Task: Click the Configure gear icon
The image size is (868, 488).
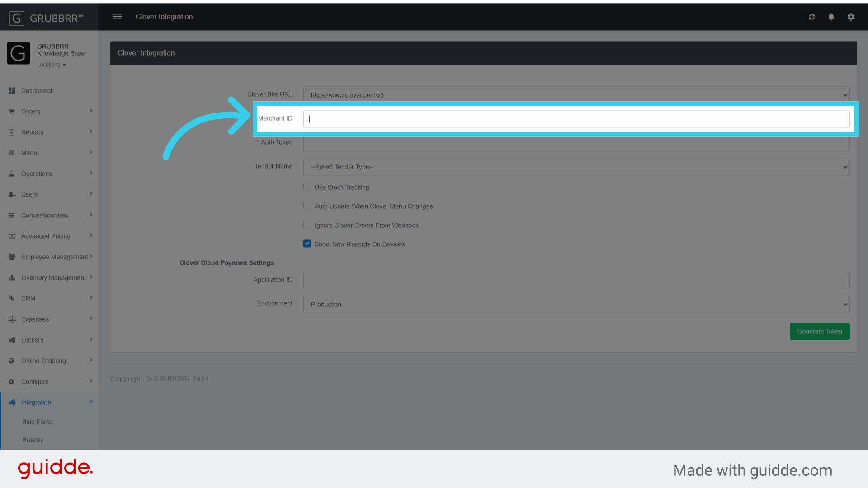Action: (12, 382)
